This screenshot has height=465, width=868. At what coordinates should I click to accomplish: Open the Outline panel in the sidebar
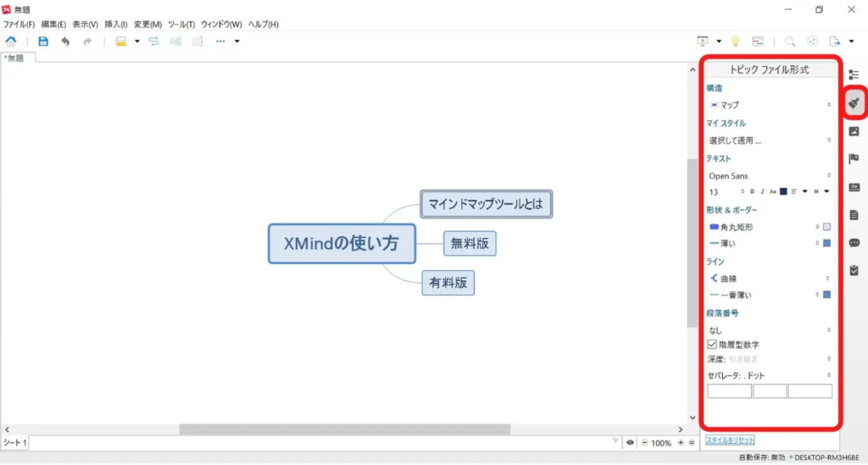pyautogui.click(x=854, y=75)
